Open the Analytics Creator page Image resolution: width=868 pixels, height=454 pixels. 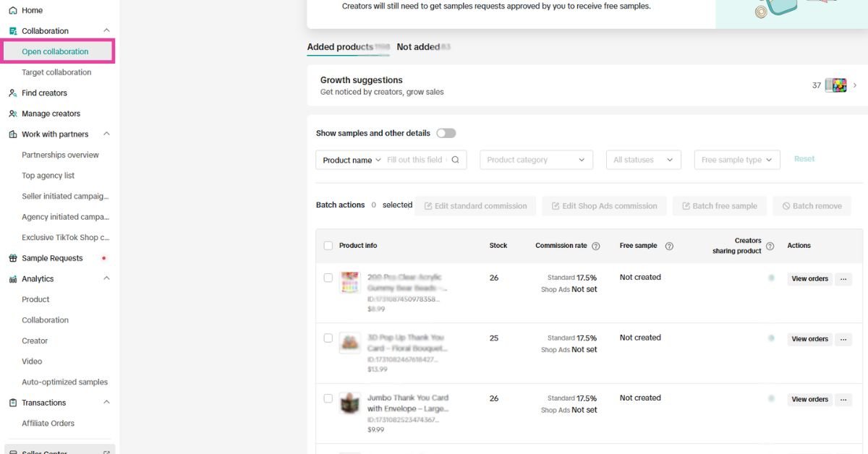[35, 341]
